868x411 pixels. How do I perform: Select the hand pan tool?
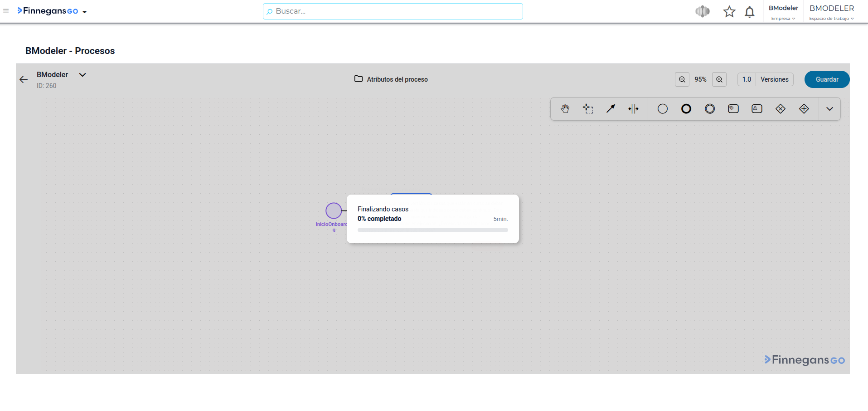[x=565, y=109]
